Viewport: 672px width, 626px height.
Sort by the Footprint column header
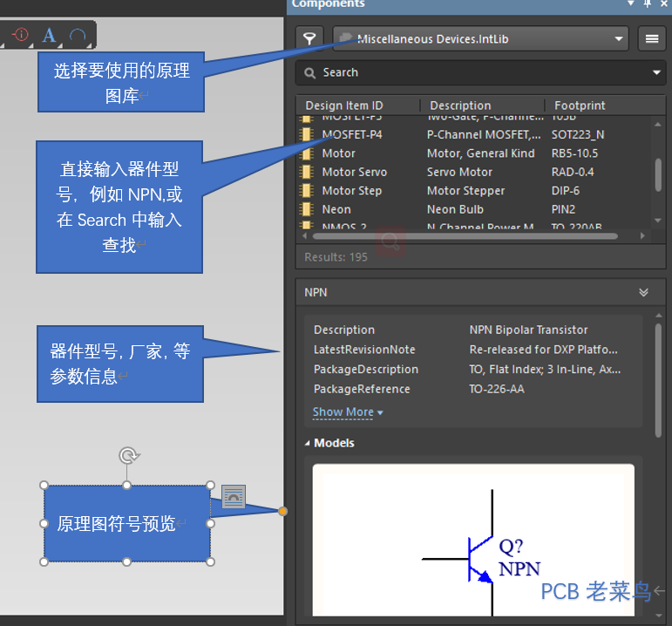click(x=579, y=105)
